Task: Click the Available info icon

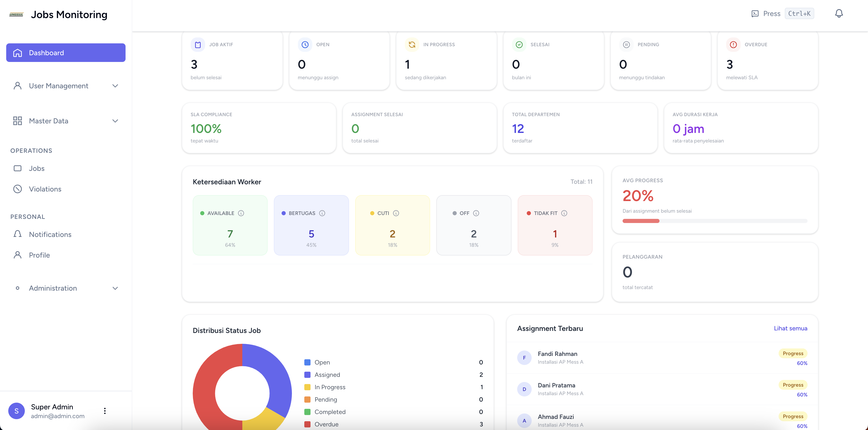Action: [x=241, y=213]
